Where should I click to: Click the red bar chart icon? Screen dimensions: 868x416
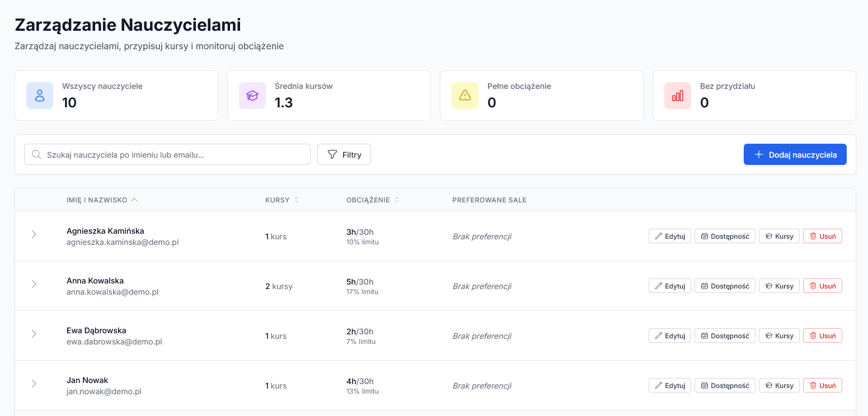coord(678,96)
